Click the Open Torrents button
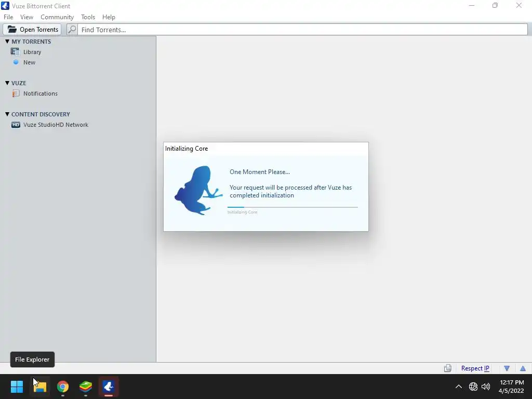This screenshot has width=532, height=399. [32, 30]
